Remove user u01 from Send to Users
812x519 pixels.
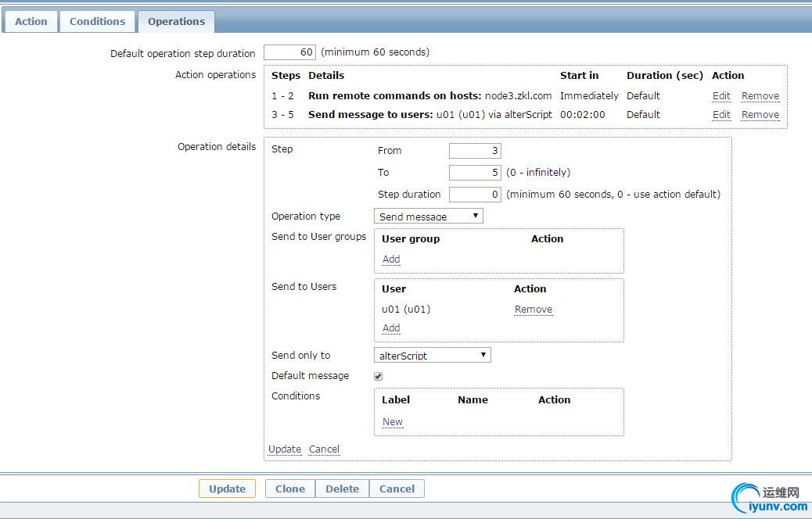pos(534,310)
